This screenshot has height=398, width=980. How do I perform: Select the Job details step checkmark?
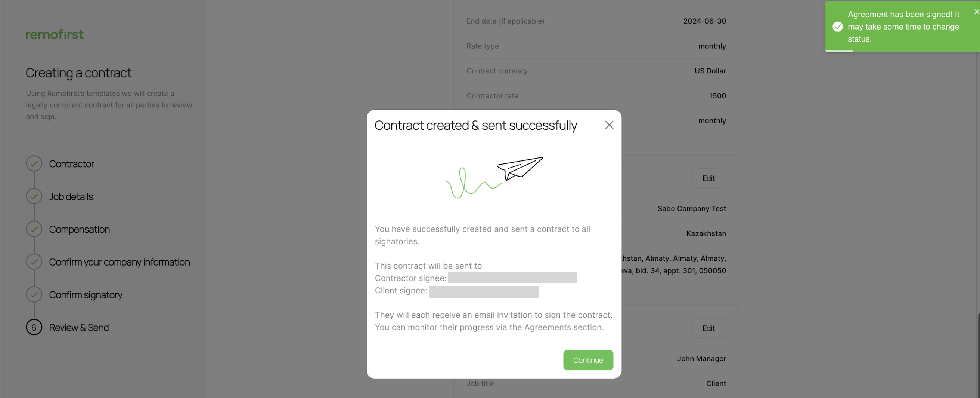pyautogui.click(x=34, y=196)
